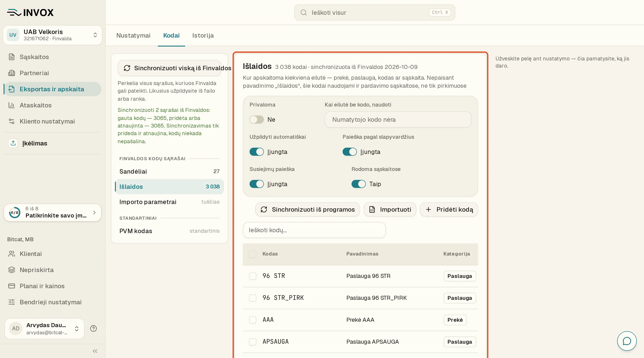The image size is (644, 358).
Task: Toggle Užpildyti automatiškai switch
Action: tap(256, 152)
